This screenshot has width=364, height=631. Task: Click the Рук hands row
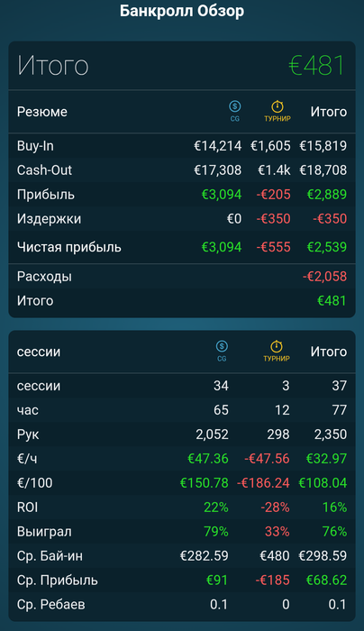(x=182, y=434)
